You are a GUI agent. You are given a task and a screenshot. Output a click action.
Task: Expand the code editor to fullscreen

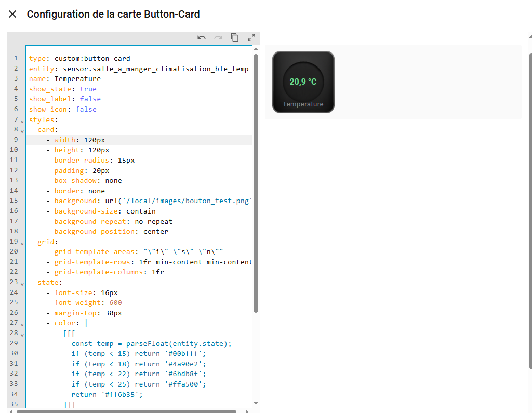coord(251,37)
